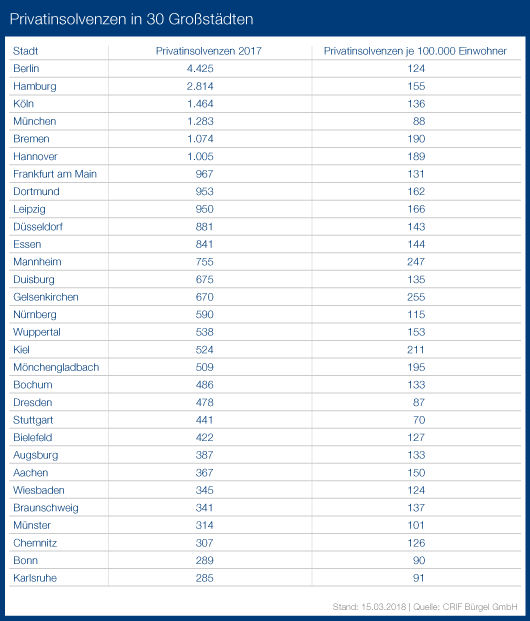
Task: Select the Köln city cell
Action: coord(23,104)
